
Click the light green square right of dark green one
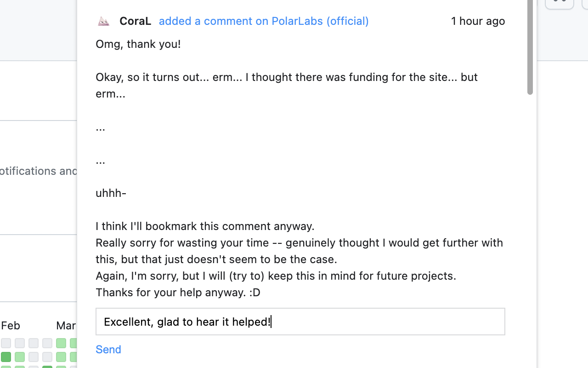20,357
